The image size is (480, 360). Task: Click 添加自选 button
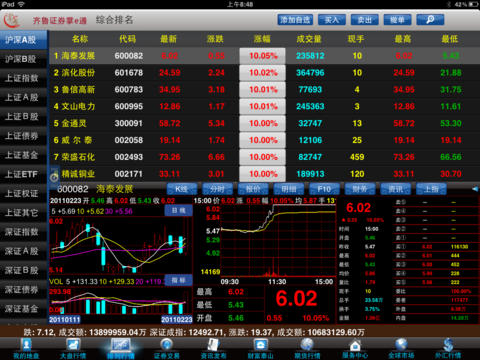295,20
